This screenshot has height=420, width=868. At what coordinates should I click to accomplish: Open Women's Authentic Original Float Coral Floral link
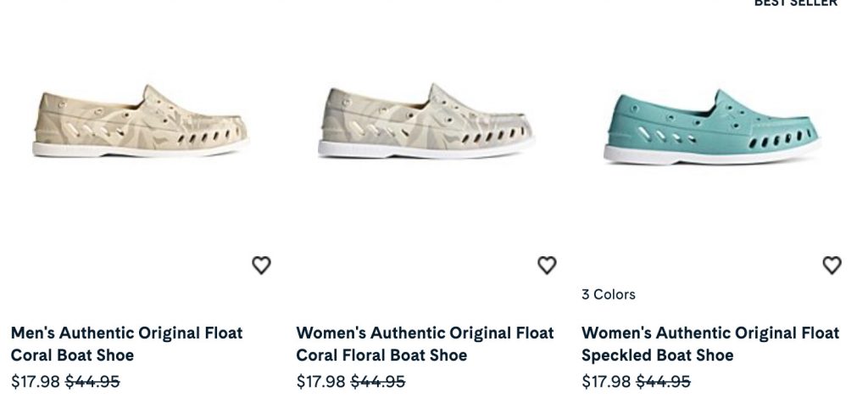point(425,344)
